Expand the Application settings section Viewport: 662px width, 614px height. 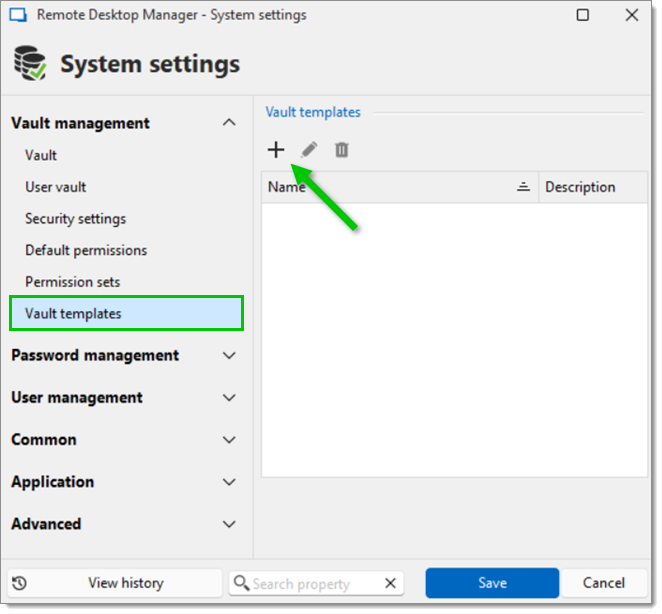(229, 482)
